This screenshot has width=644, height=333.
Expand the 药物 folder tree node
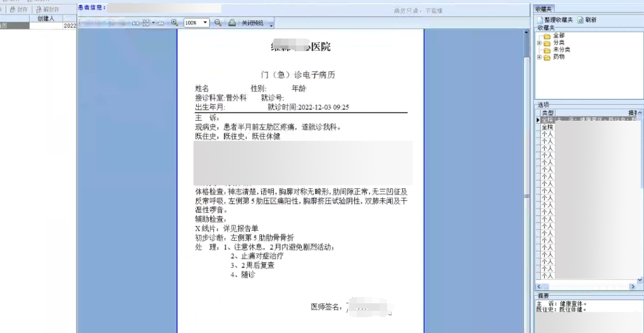pyautogui.click(x=539, y=57)
